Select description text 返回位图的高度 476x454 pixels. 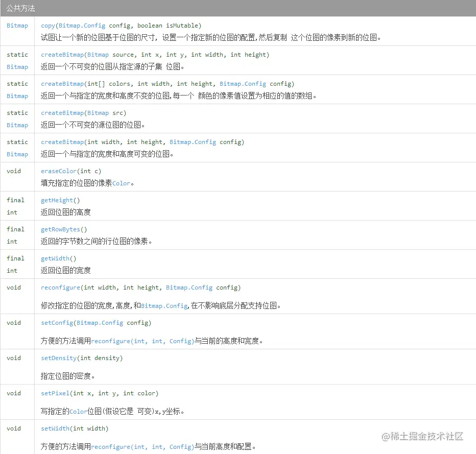pos(65,212)
